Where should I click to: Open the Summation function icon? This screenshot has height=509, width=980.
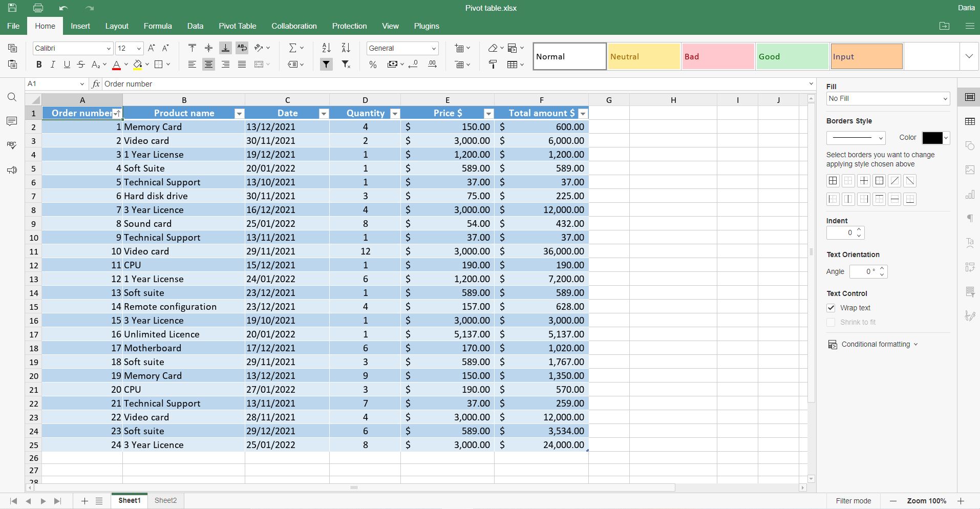coord(293,48)
